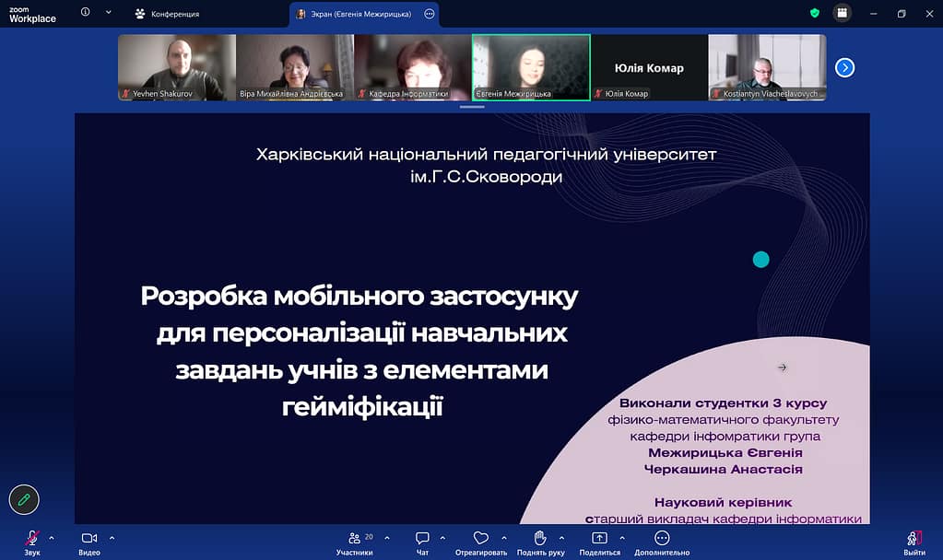Raise hand with Поднять руку
The image size is (943, 560).
[541, 538]
